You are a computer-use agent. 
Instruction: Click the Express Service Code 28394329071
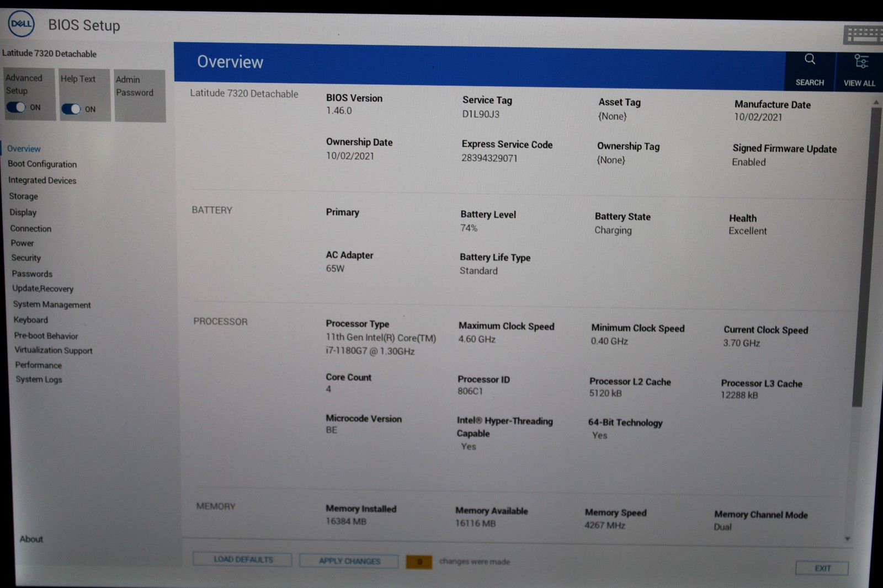[x=490, y=158]
